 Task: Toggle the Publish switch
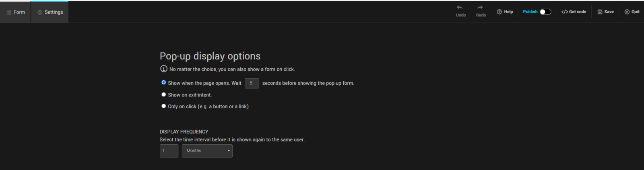click(545, 12)
